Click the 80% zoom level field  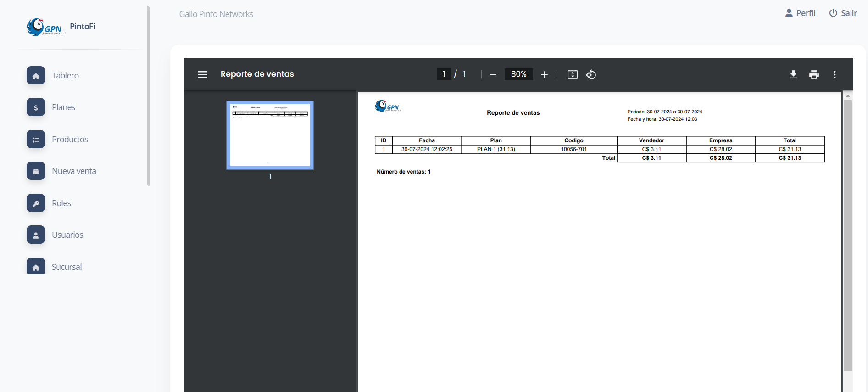pyautogui.click(x=518, y=74)
